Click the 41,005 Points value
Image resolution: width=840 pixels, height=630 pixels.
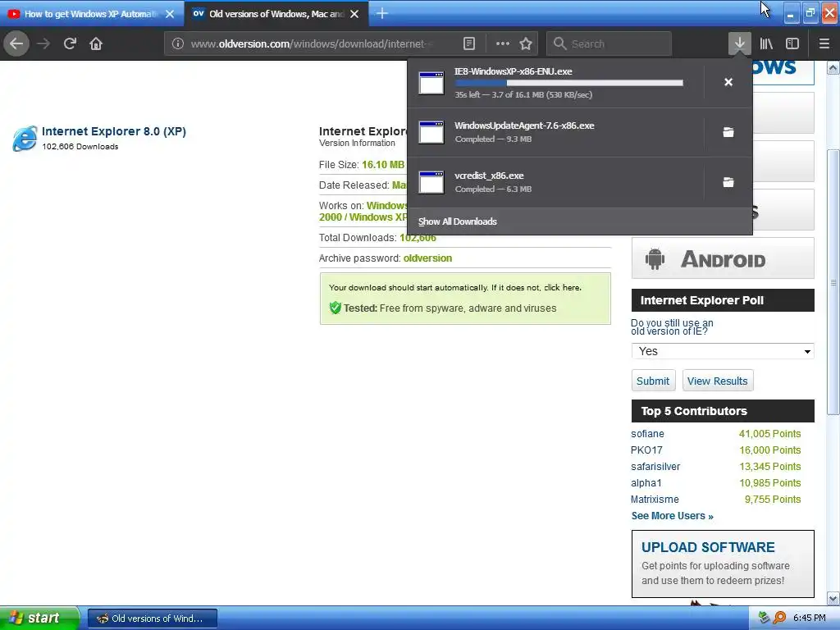coord(769,434)
